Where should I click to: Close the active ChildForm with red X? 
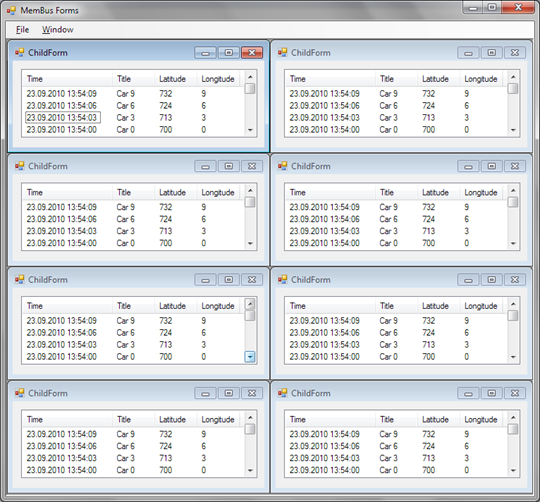pyautogui.click(x=252, y=53)
